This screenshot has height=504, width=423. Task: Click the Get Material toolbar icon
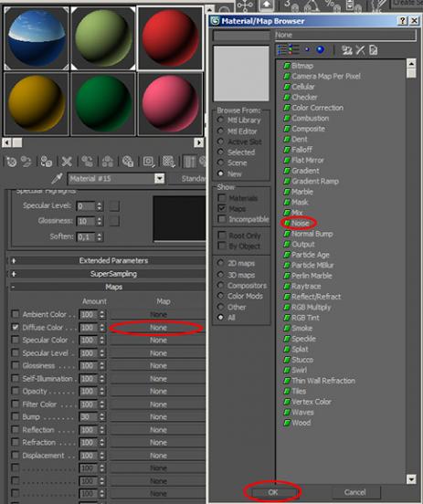click(12, 162)
